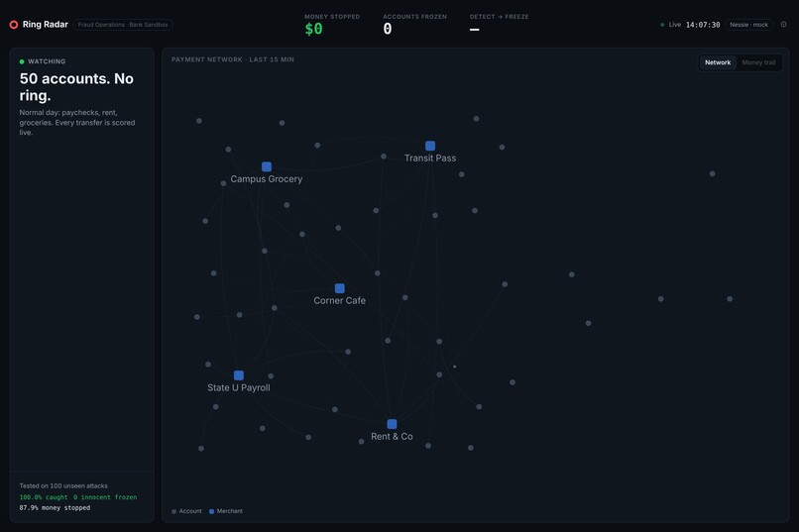Select the Rent & Co merchant node
The width and height of the screenshot is (799, 532).
coord(392,424)
